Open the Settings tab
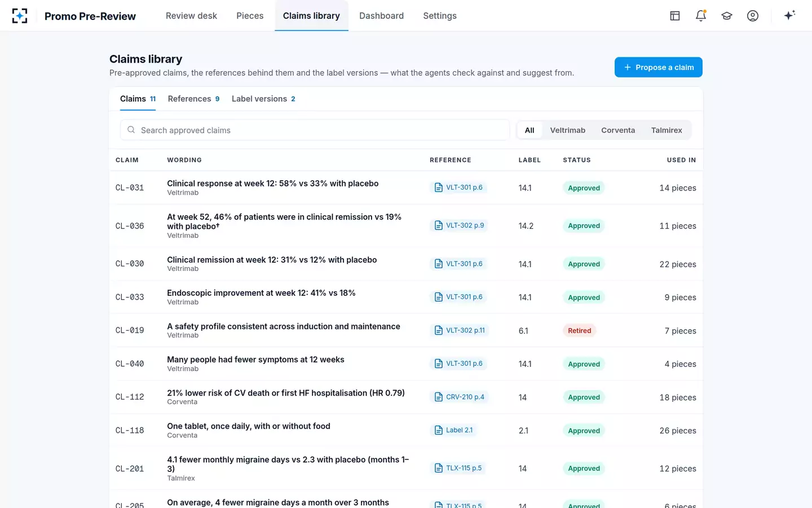 440,16
